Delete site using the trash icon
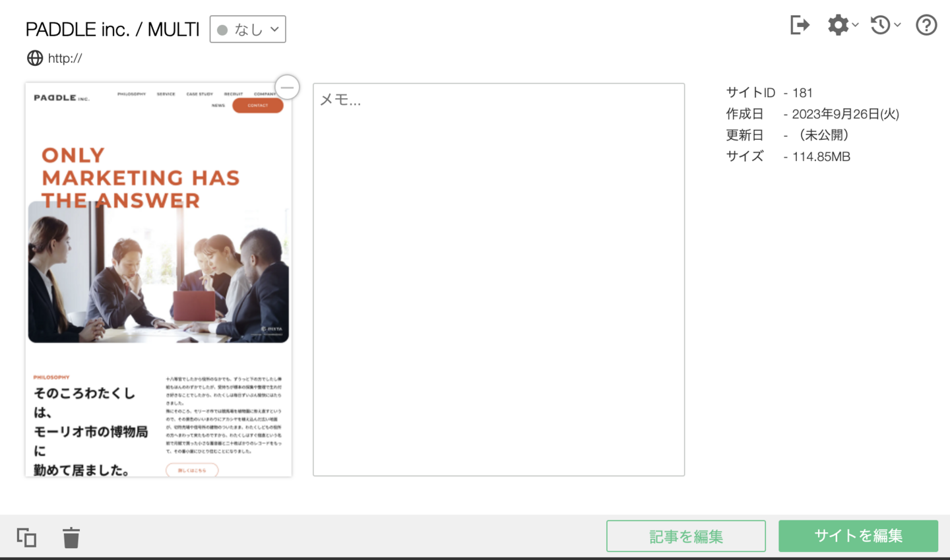 [x=71, y=538]
